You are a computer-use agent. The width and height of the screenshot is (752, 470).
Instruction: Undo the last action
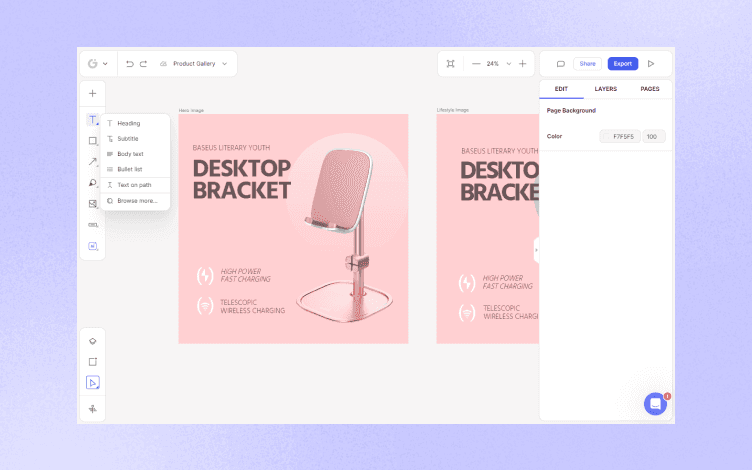(x=129, y=64)
